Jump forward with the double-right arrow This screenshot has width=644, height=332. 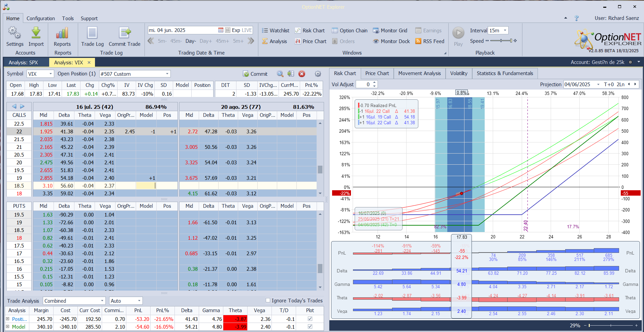(251, 41)
